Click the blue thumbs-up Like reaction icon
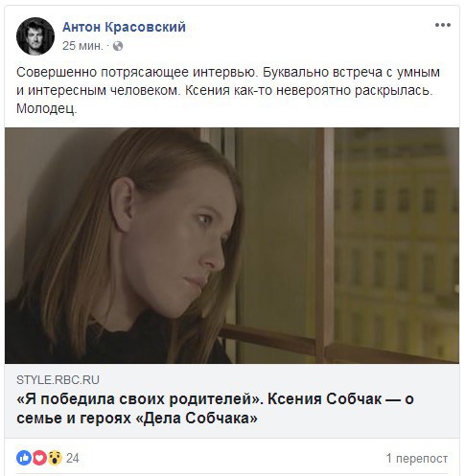The height and width of the screenshot is (476, 465). point(24,458)
